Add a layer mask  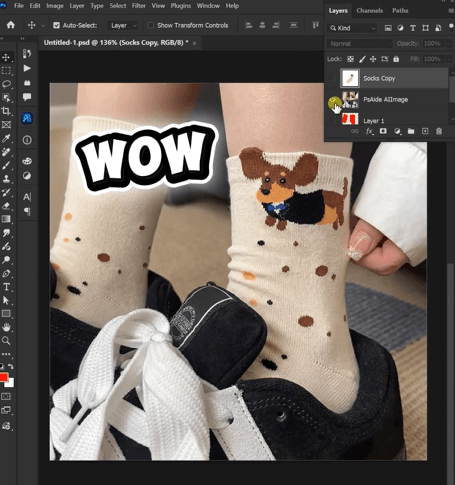pos(383,131)
